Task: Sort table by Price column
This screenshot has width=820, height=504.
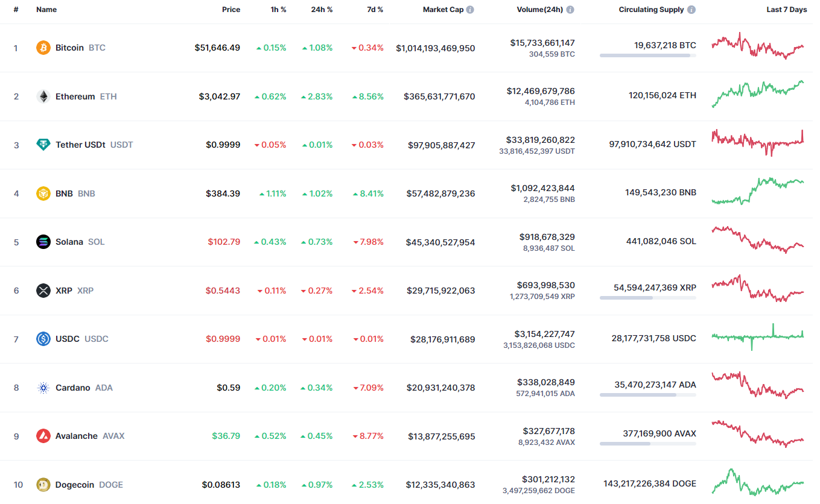Action: coord(230,10)
